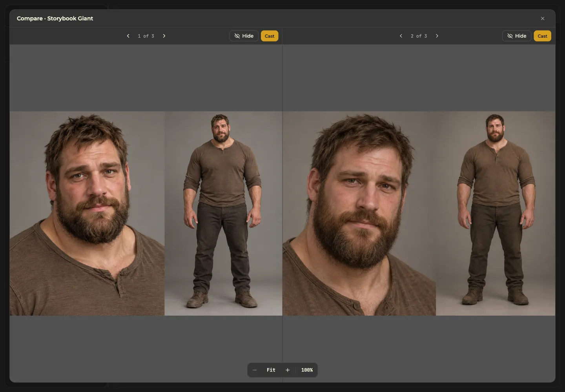Click the '2 of 3' counter
The height and width of the screenshot is (392, 565).
coord(419,36)
